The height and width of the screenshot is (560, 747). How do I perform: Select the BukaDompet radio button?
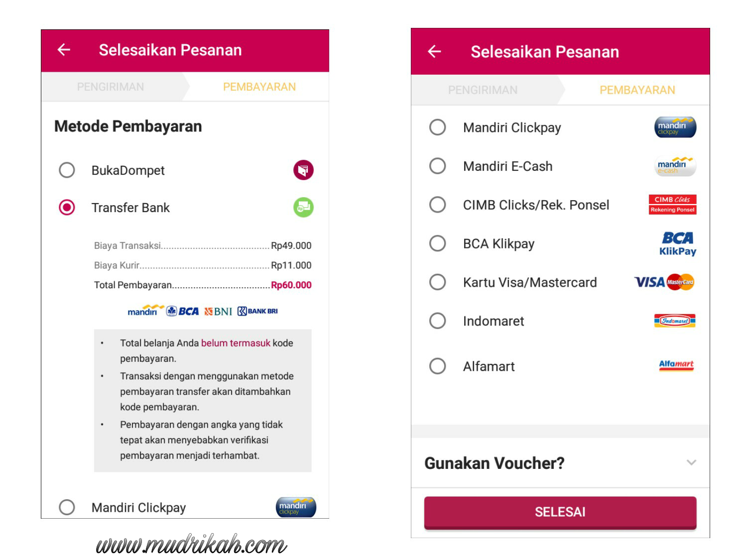[67, 170]
